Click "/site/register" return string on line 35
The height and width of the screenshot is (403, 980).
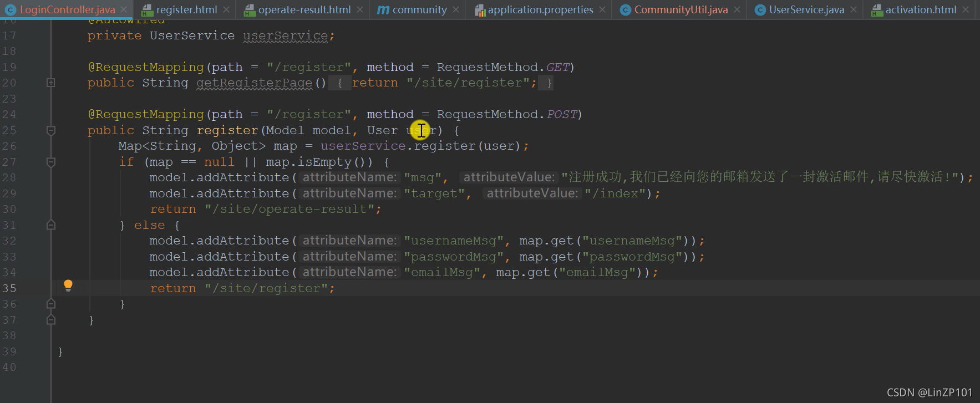[266, 288]
